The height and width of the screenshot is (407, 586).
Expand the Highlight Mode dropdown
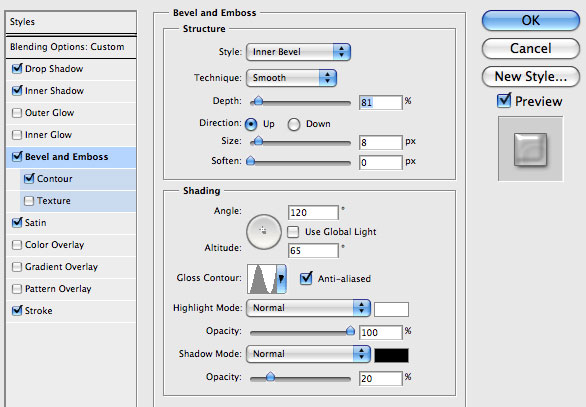pyautogui.click(x=308, y=308)
